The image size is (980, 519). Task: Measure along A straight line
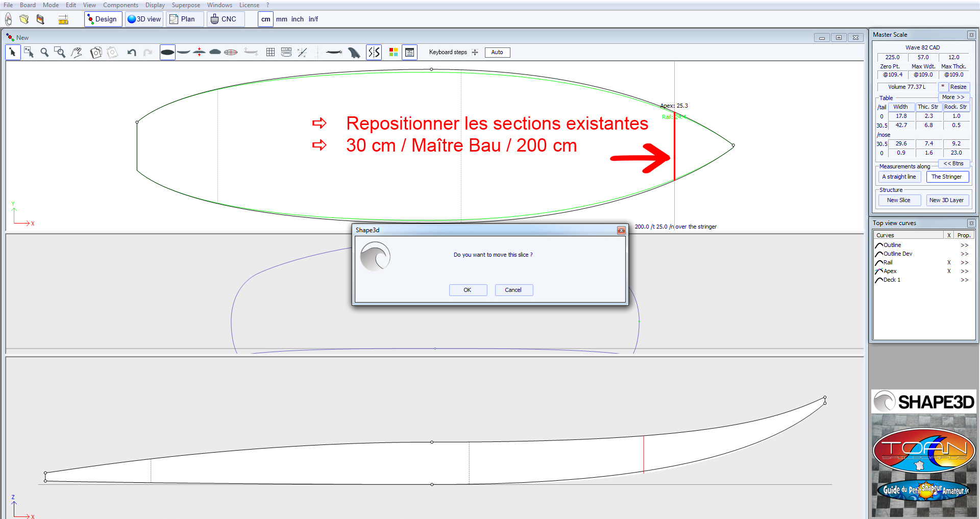[x=899, y=177]
